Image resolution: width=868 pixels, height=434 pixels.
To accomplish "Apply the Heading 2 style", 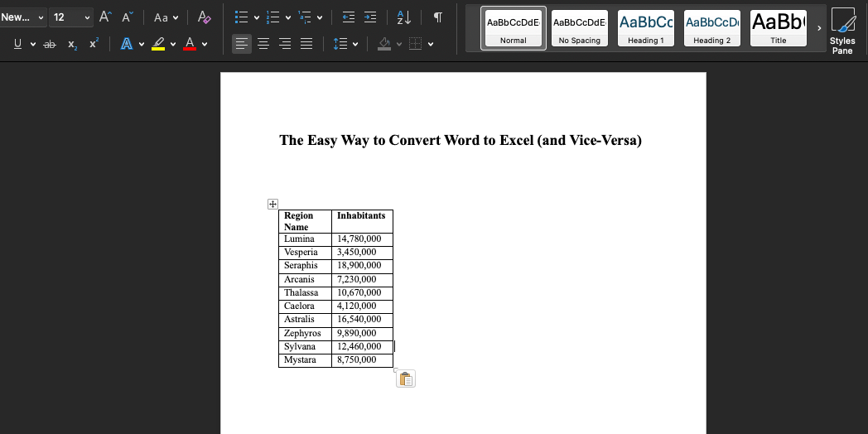I will point(712,28).
